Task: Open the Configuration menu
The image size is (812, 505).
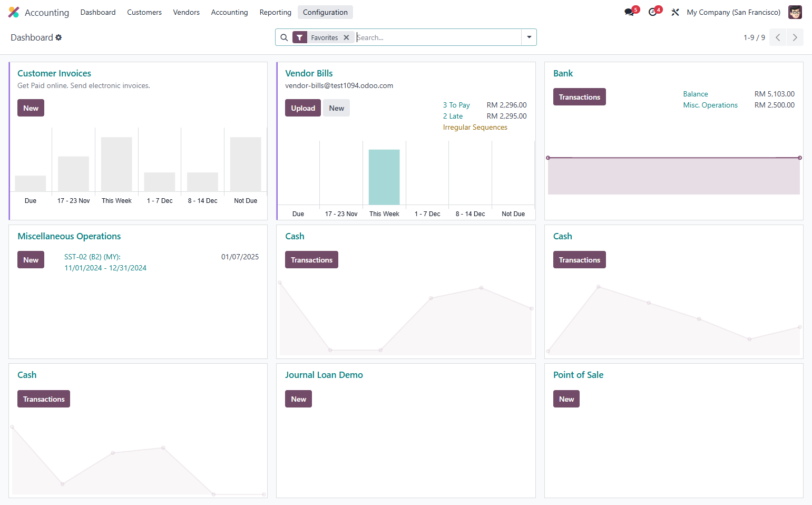Action: 325,12
